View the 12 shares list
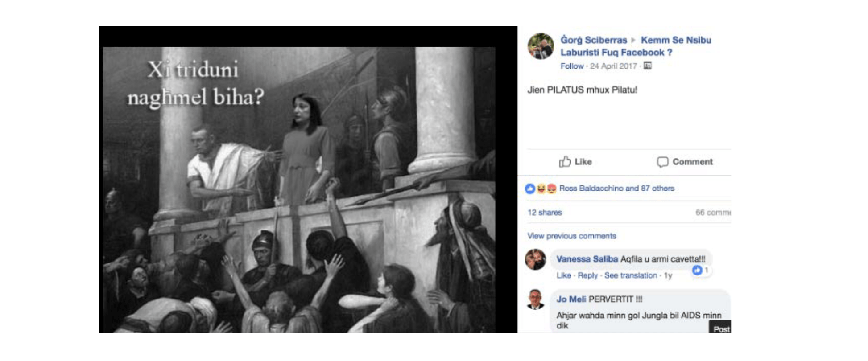The height and width of the screenshot is (361, 868). pos(545,213)
